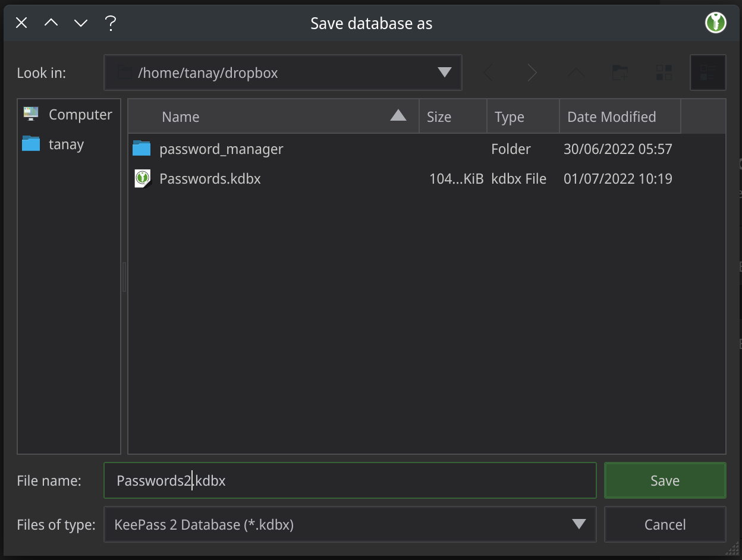The height and width of the screenshot is (560, 742).
Task: Select the detail view mode icon
Action: click(x=708, y=73)
